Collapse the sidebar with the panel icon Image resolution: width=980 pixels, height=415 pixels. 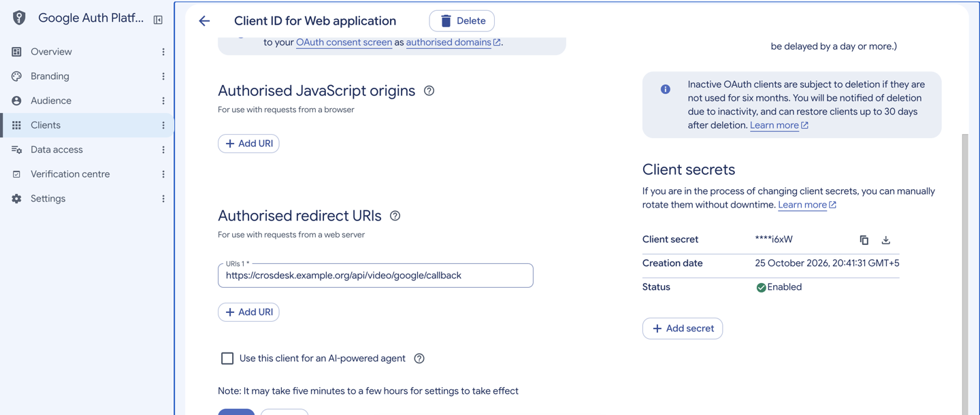158,20
